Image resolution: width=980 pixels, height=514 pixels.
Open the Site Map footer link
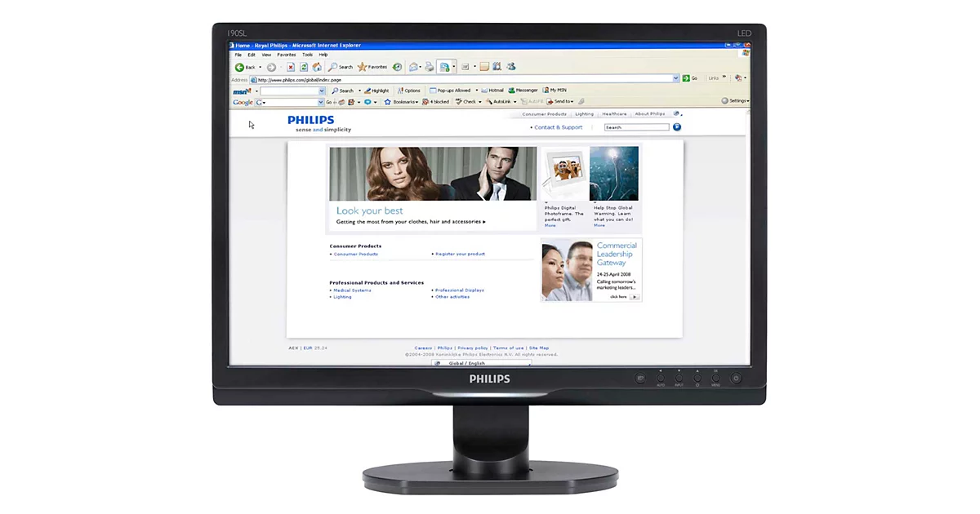click(538, 348)
